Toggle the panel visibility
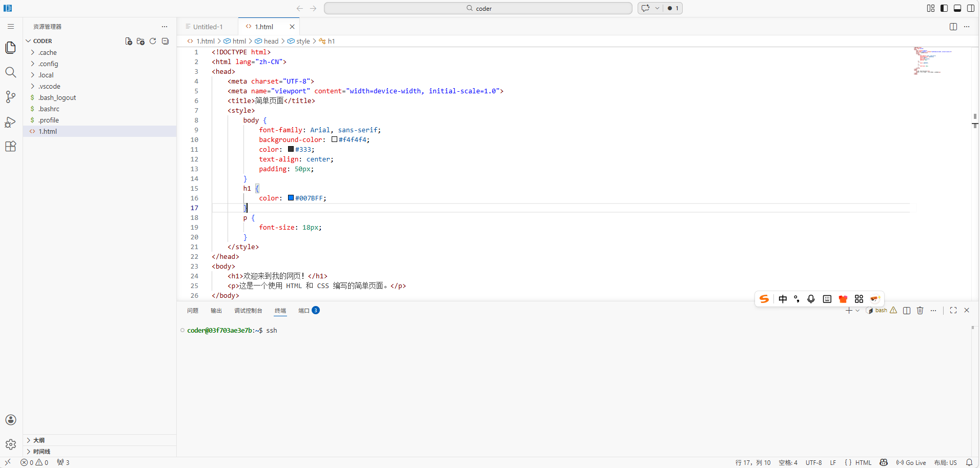Screen dimensions: 980x468 [x=956, y=8]
